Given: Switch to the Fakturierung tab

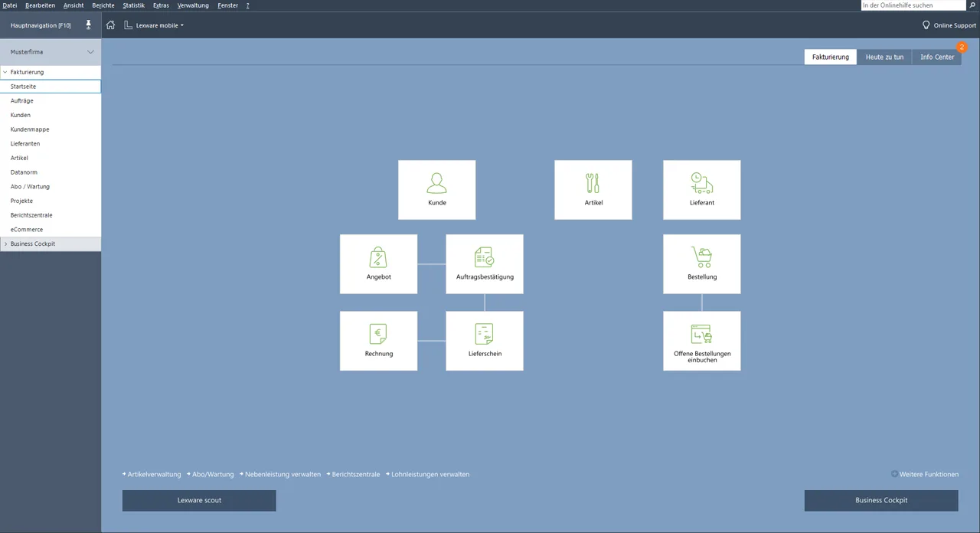Looking at the screenshot, I should [831, 57].
